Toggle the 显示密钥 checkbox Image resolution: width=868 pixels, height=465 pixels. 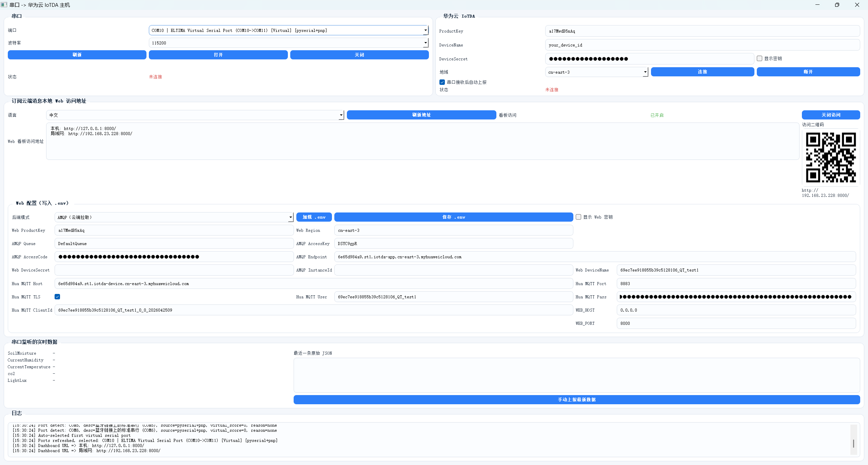759,58
